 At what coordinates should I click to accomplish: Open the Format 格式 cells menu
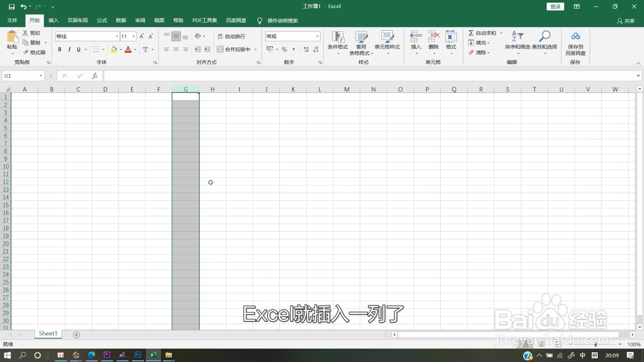coord(451,43)
